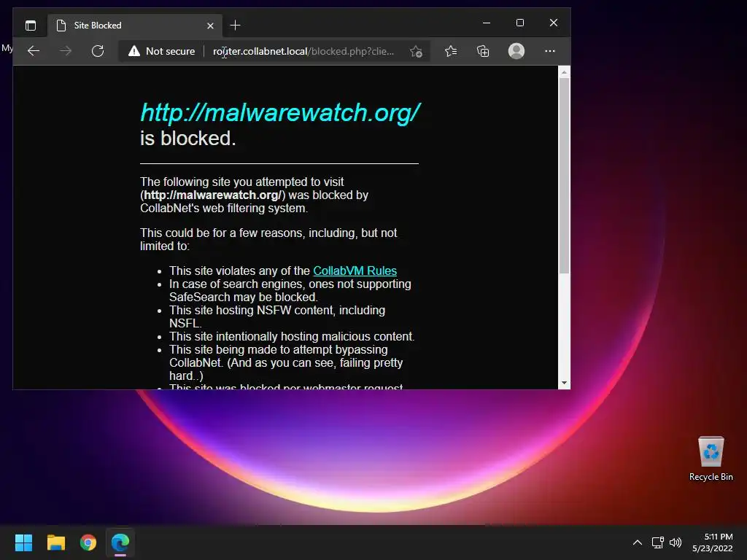Open a new tab with plus icon

235,26
